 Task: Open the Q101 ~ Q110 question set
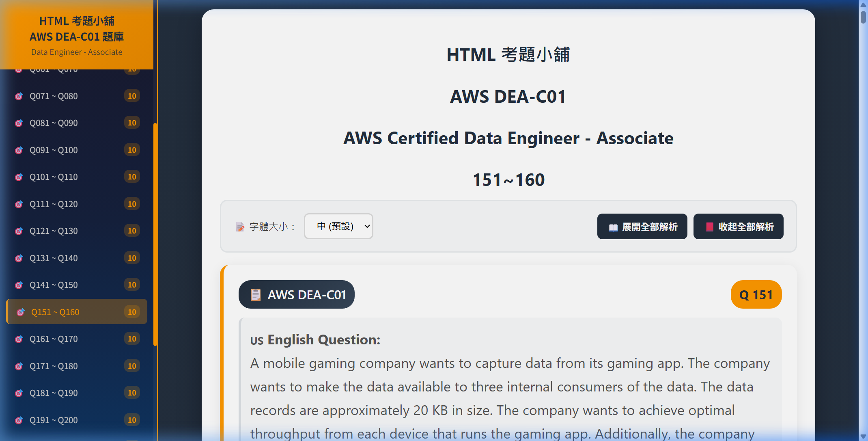point(77,177)
